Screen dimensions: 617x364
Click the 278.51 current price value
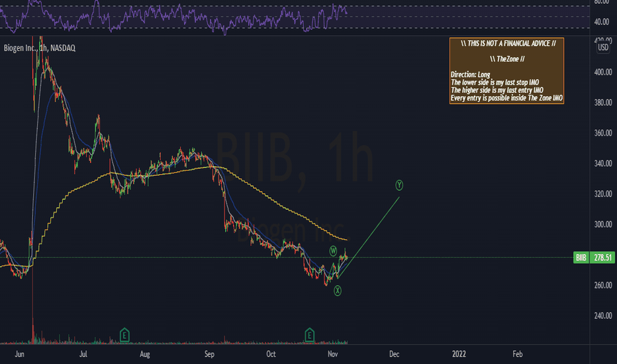coord(602,257)
